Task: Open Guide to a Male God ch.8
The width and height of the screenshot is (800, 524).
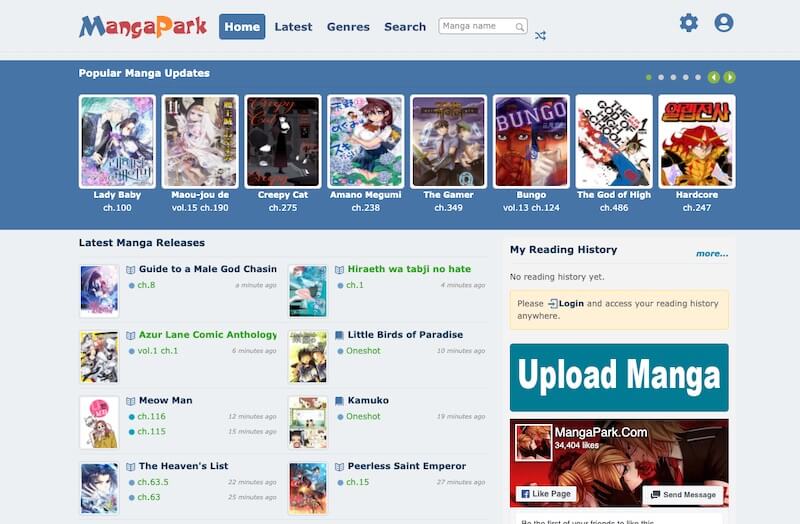Action: [x=146, y=285]
